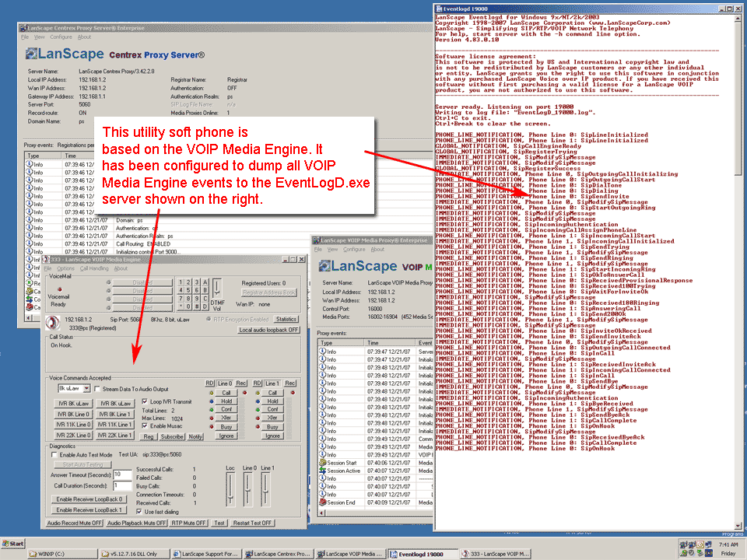Click the Audio Record Mute OFF button
The width and height of the screenshot is (747, 560).
(x=75, y=523)
